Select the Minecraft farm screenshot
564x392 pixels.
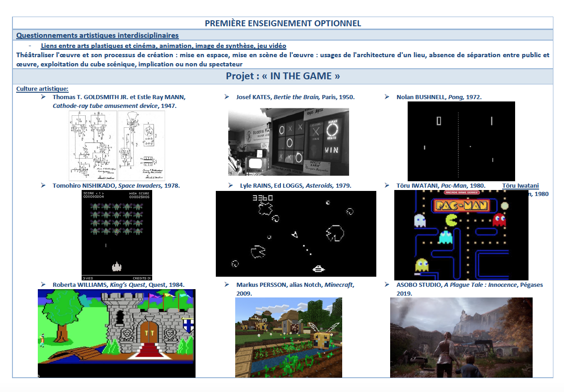pos(288,337)
